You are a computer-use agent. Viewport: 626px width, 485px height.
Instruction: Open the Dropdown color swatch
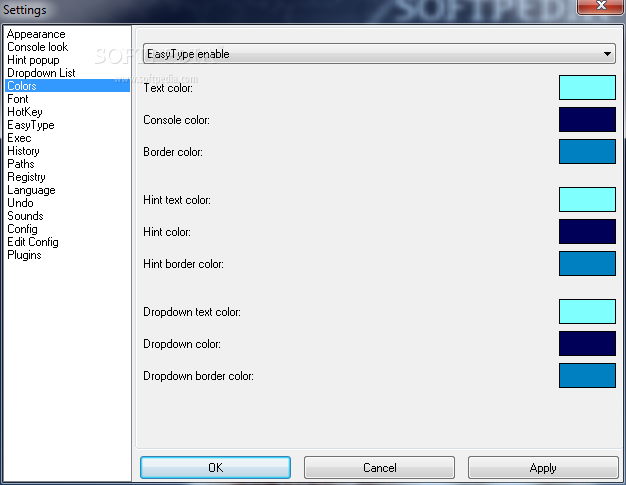pos(587,343)
